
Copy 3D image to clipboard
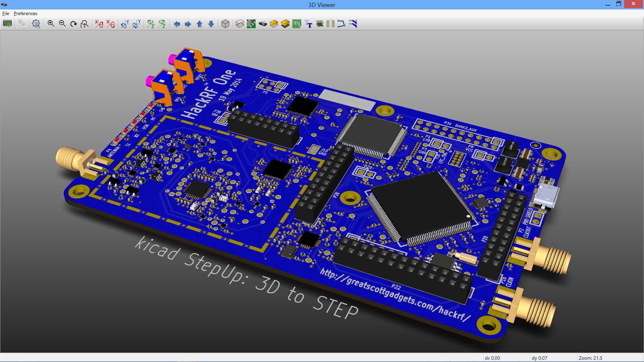[x=22, y=24]
